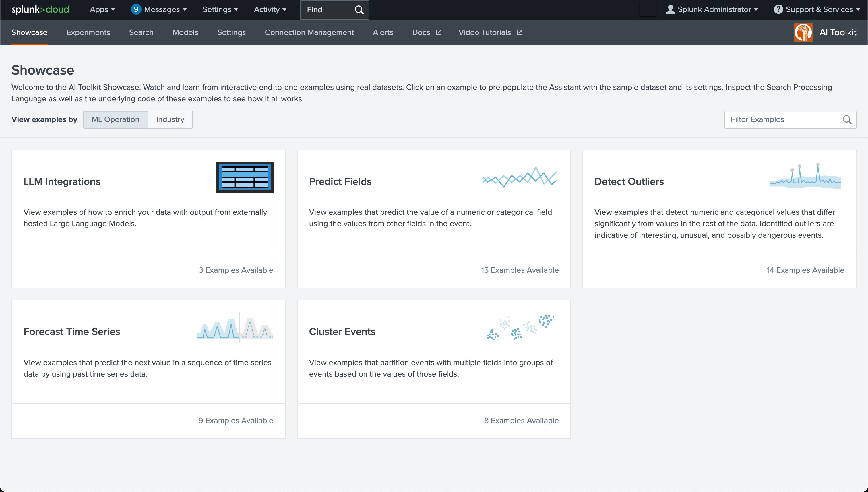Select the ML Operation view toggle

115,120
